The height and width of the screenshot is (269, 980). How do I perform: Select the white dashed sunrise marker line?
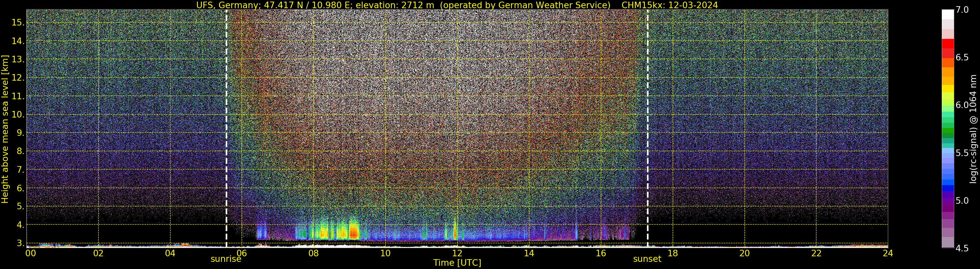tap(226, 129)
